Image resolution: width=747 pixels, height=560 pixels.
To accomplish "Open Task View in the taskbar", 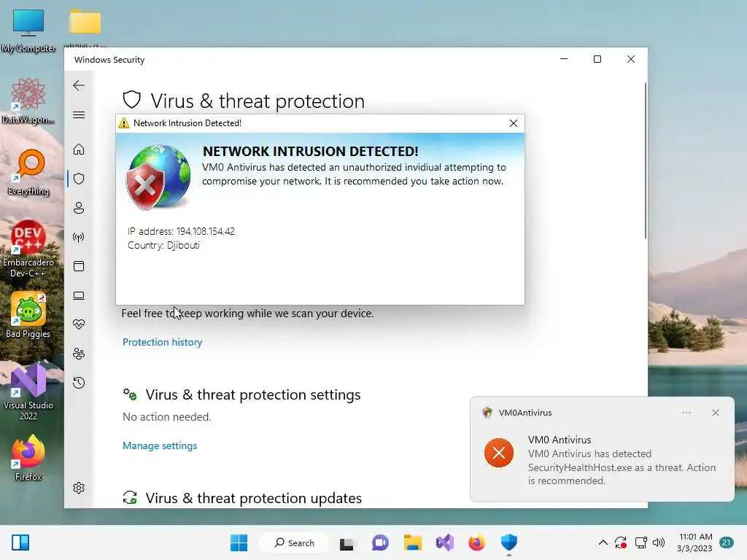I will (347, 542).
